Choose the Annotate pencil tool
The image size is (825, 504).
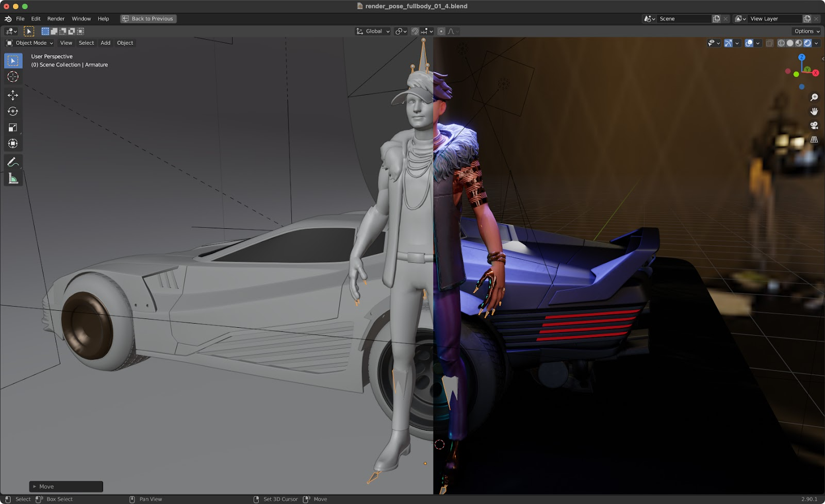(13, 162)
